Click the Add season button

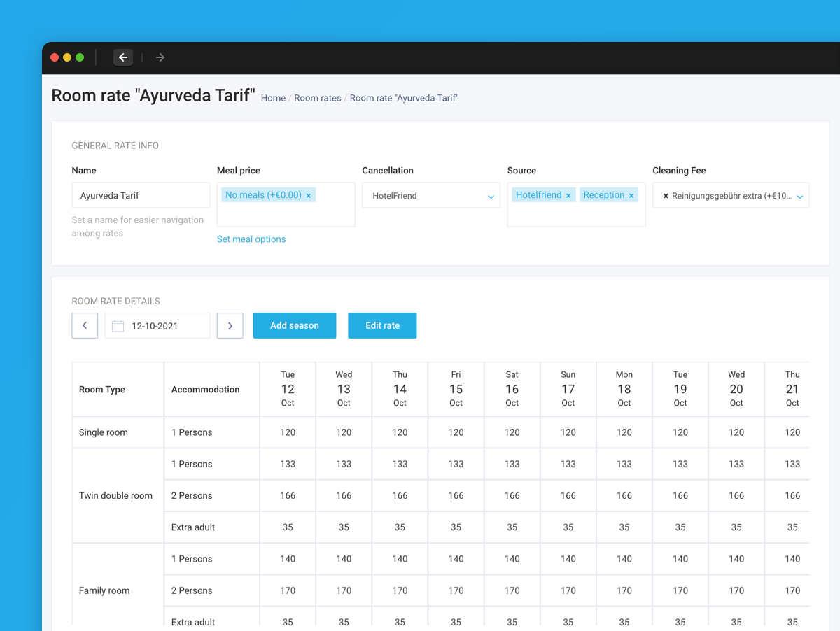295,326
